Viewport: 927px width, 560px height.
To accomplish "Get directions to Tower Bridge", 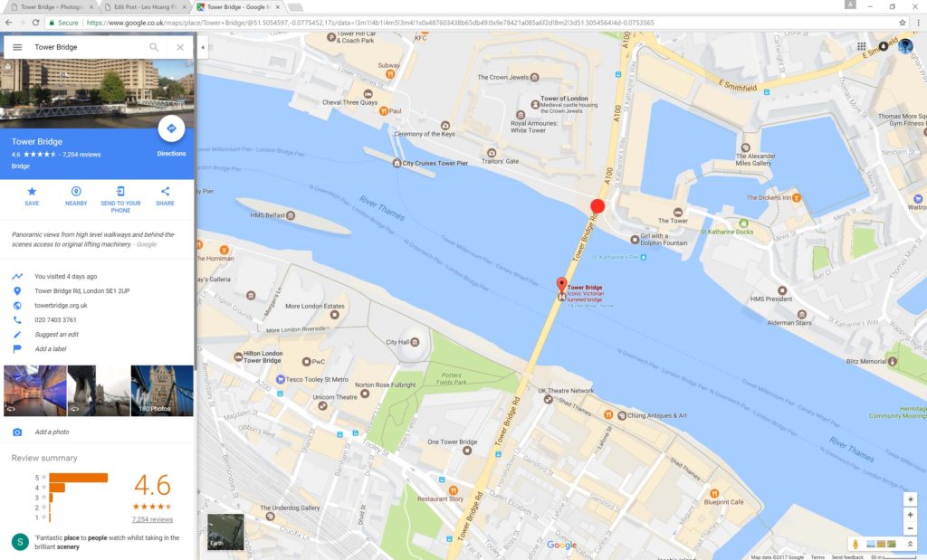I will (171, 129).
